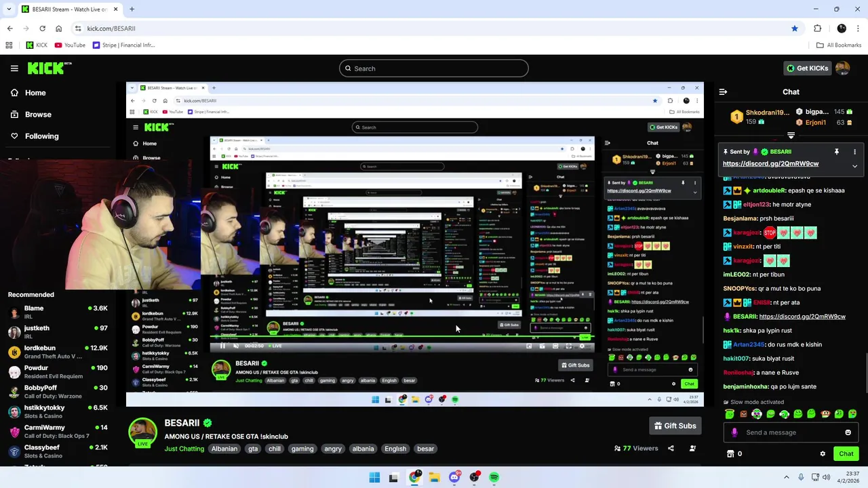The width and height of the screenshot is (868, 488).
Task: Click the BESARII channel avatar with LIVE badge
Action: (x=142, y=432)
